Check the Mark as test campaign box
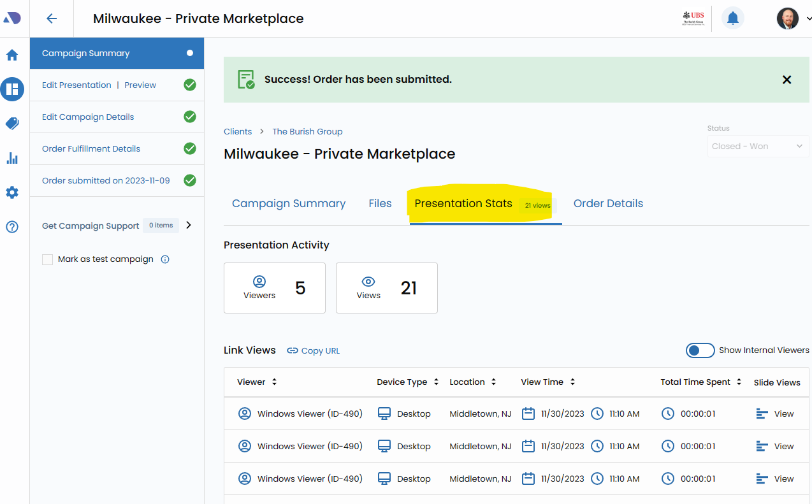The image size is (812, 504). 47,259
